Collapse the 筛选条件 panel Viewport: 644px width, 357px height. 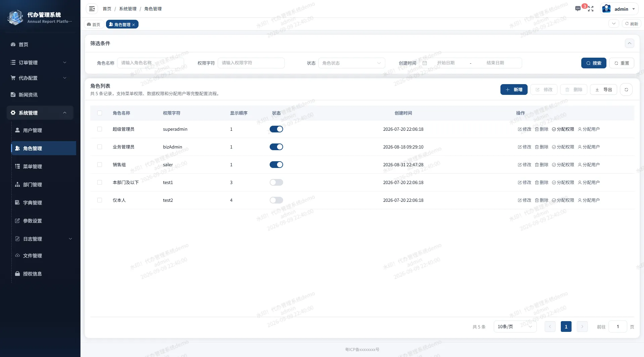(x=630, y=44)
